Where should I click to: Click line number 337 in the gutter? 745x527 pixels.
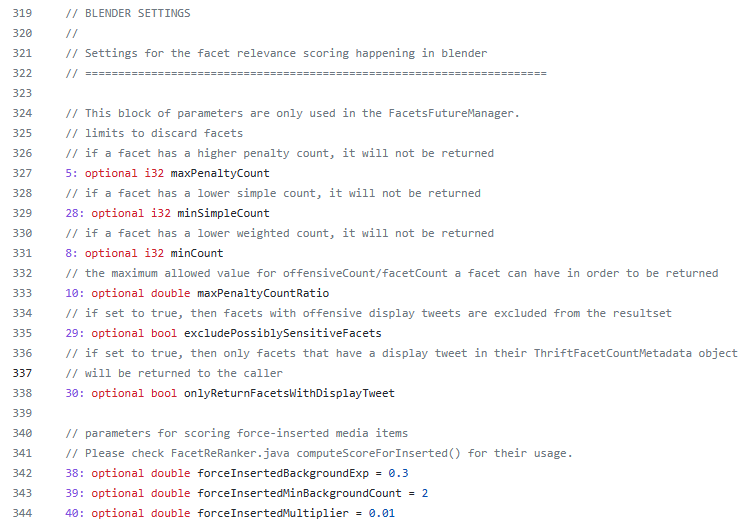22,373
